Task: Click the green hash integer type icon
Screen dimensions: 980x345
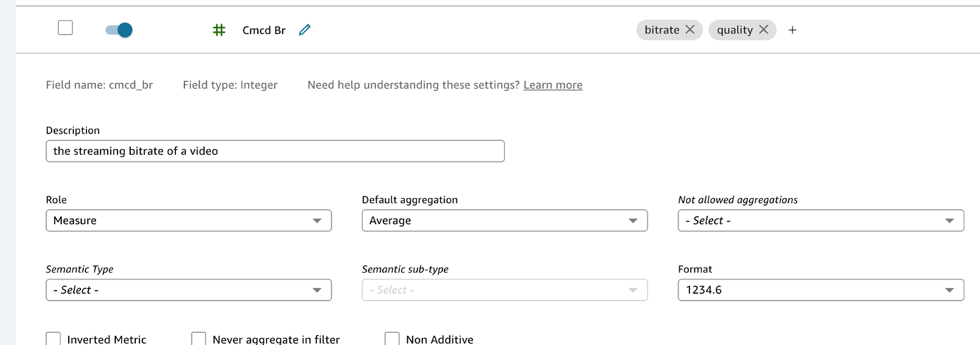Action: coord(220,30)
